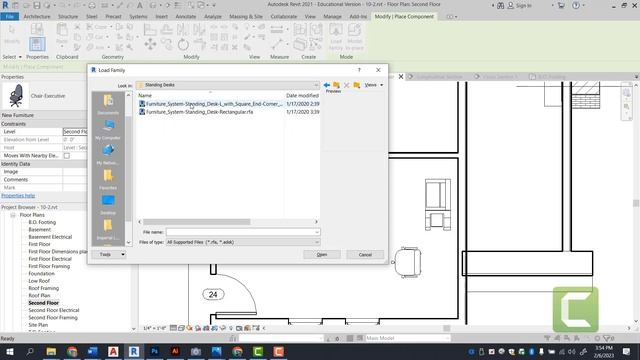Click the Properties help link
640x360 pixels.
click(18, 196)
